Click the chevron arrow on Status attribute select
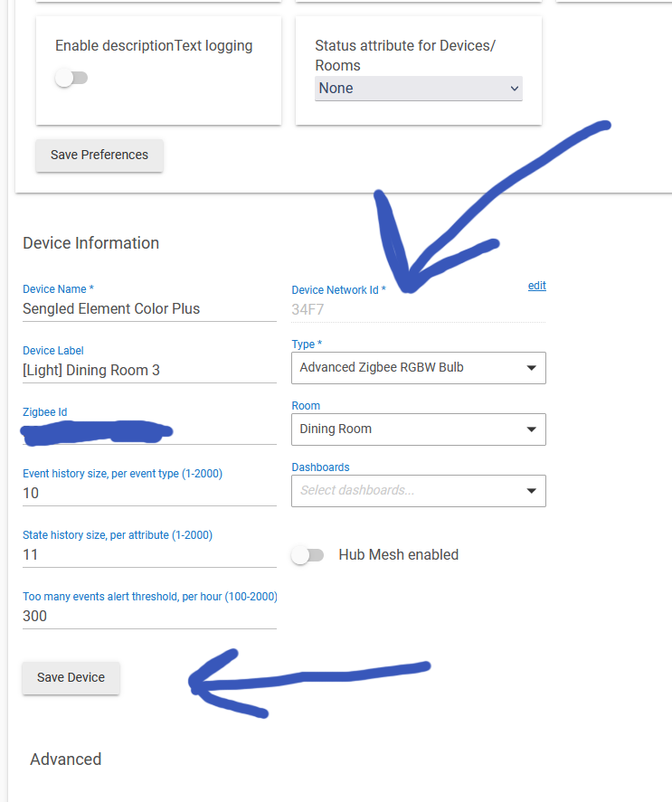The width and height of the screenshot is (672, 802). pos(514,89)
